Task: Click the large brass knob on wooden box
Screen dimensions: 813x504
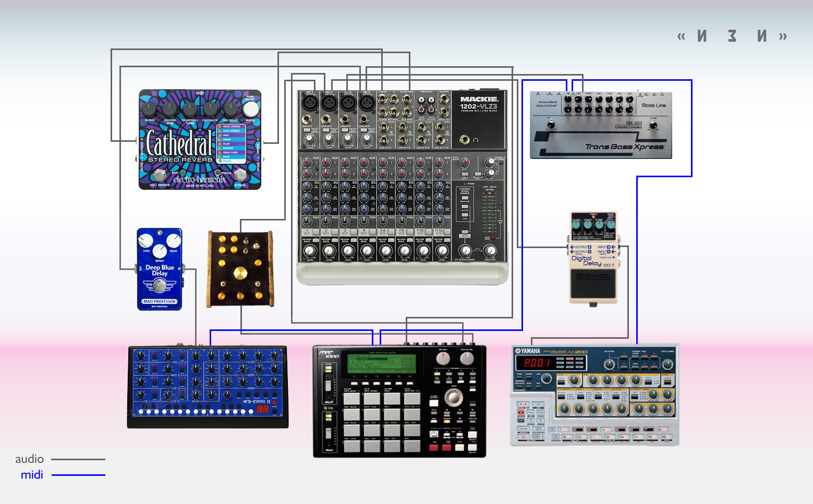Action: click(240, 274)
